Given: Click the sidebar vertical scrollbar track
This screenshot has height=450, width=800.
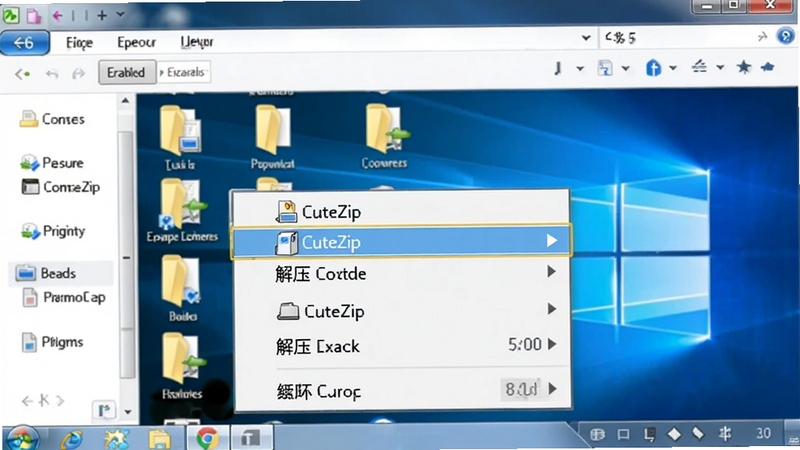Looking at the screenshot, I should (x=126, y=255).
